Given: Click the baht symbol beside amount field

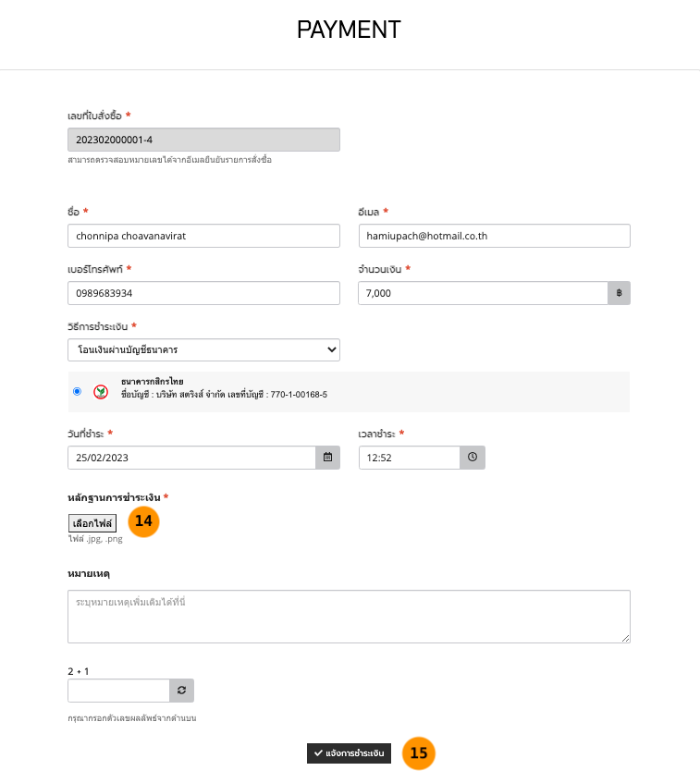Looking at the screenshot, I should pos(619,293).
